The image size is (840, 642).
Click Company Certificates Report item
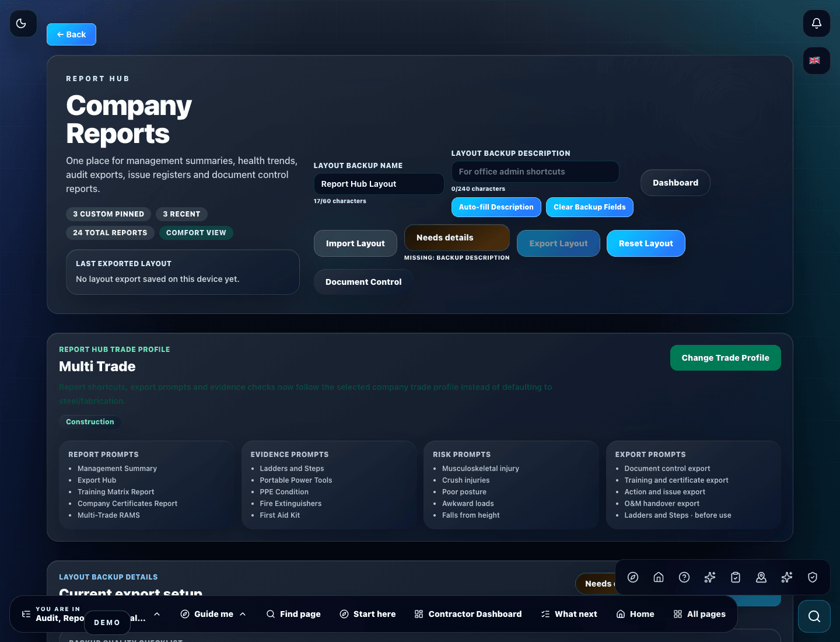click(127, 504)
